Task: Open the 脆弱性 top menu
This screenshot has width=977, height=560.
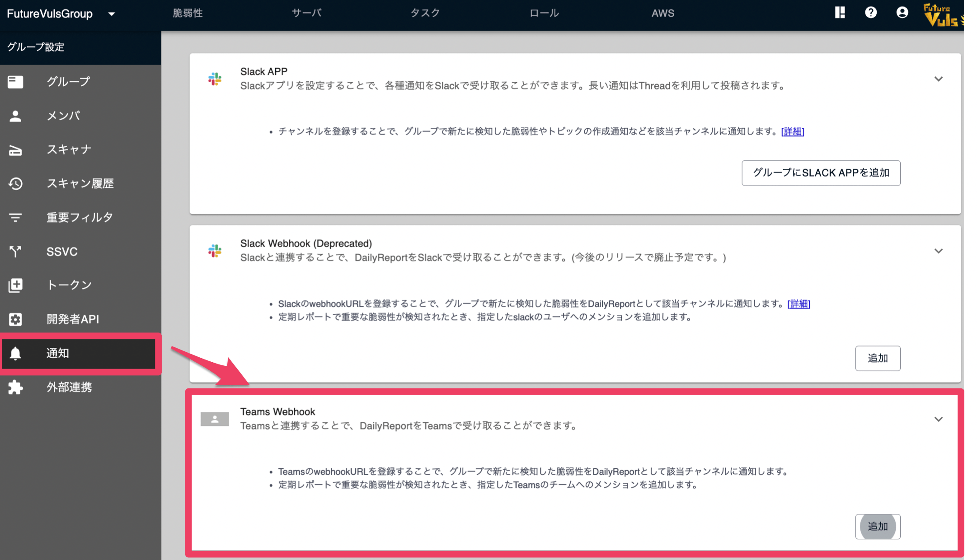Action: click(188, 13)
